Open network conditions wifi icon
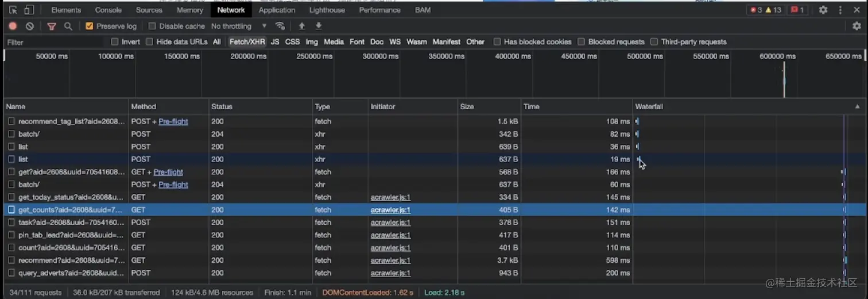This screenshot has height=299, width=868. pyautogui.click(x=280, y=26)
